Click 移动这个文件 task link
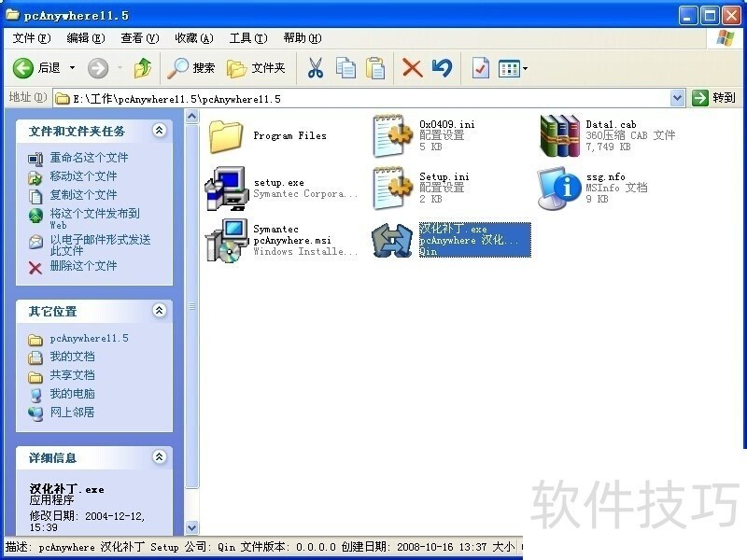The width and height of the screenshot is (747, 560). click(x=83, y=175)
